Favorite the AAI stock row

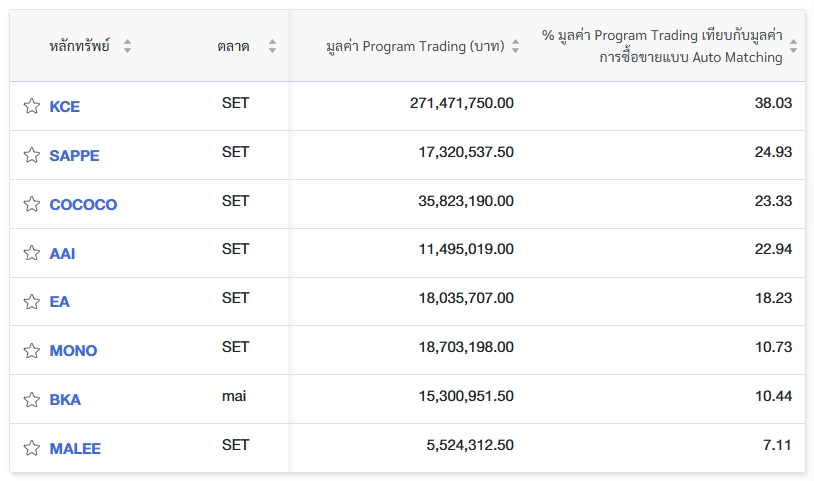pos(32,253)
